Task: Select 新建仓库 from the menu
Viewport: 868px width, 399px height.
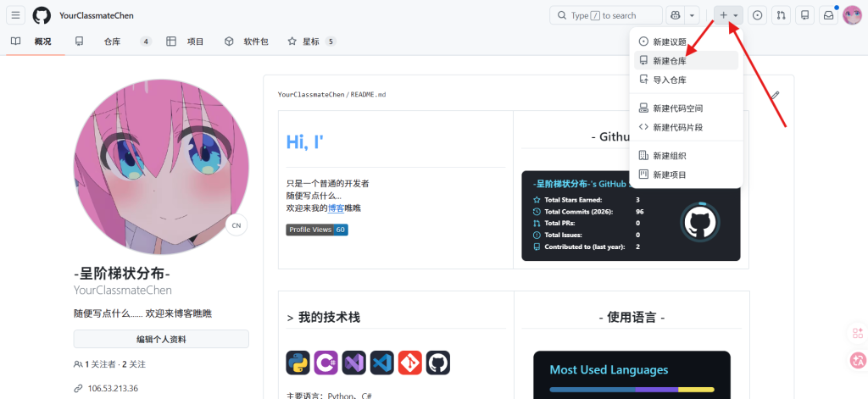Action: [686, 61]
